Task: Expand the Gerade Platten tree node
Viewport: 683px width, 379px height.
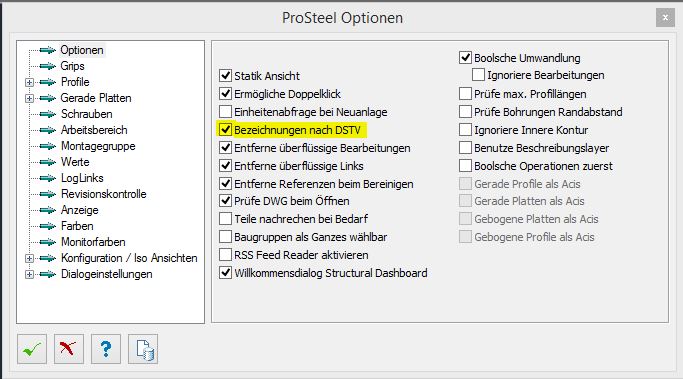Action: [x=29, y=98]
